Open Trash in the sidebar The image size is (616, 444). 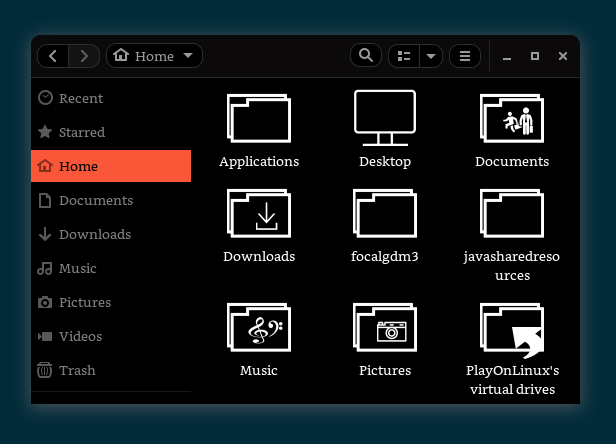[111, 370]
